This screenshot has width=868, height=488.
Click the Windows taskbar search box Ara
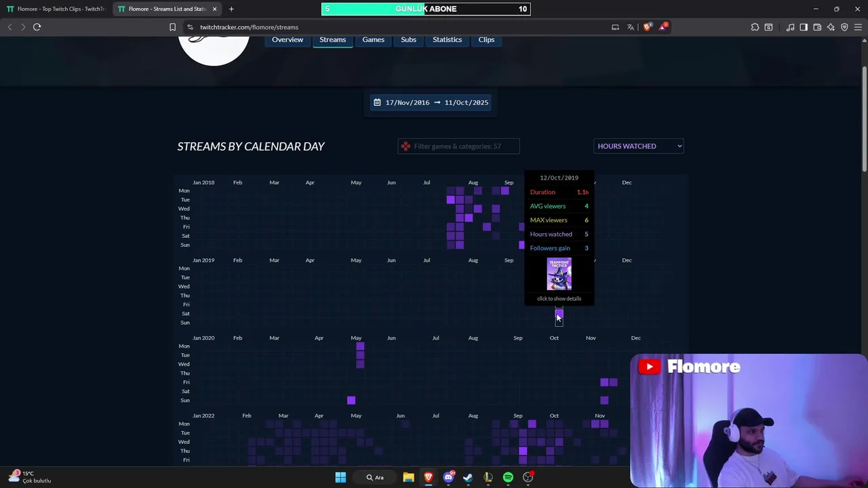(x=375, y=477)
